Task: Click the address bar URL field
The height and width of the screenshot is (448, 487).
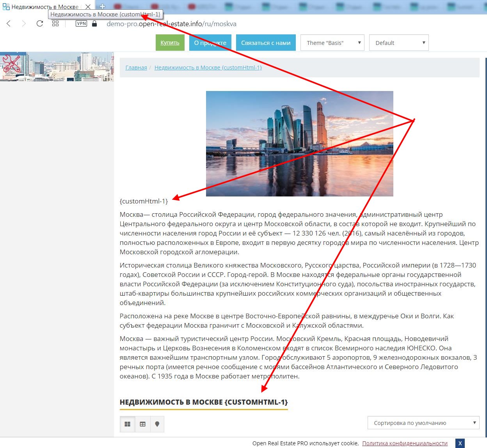Action: [x=172, y=24]
